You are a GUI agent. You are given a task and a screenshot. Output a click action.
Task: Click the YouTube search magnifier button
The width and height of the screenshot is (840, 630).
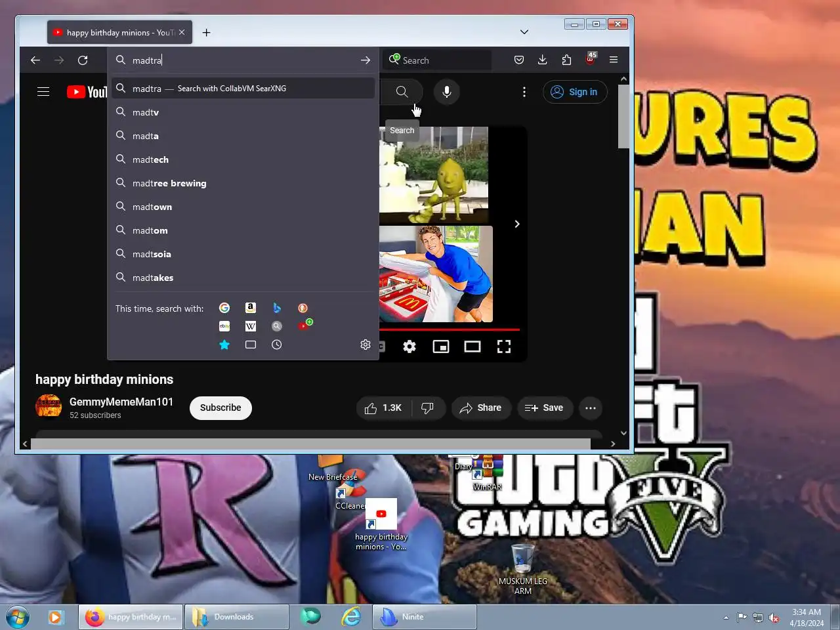pyautogui.click(x=402, y=92)
